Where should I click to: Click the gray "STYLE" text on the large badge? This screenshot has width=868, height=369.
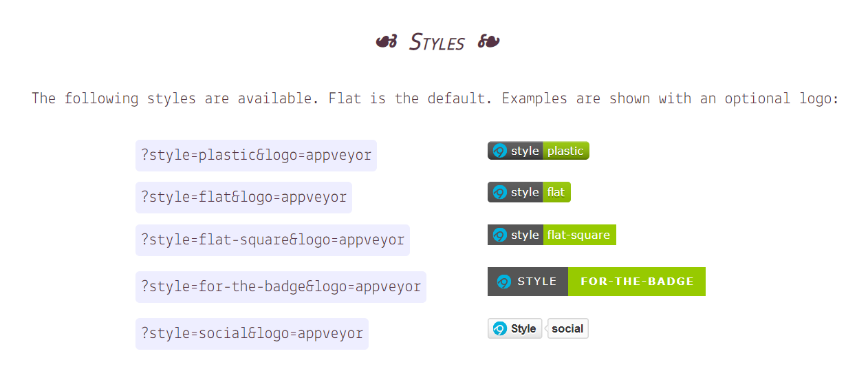[537, 282]
